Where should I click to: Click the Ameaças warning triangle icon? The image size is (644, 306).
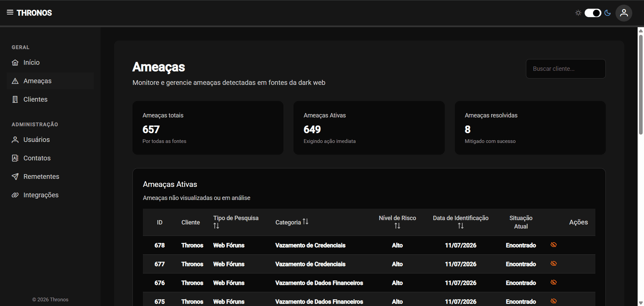pos(15,81)
